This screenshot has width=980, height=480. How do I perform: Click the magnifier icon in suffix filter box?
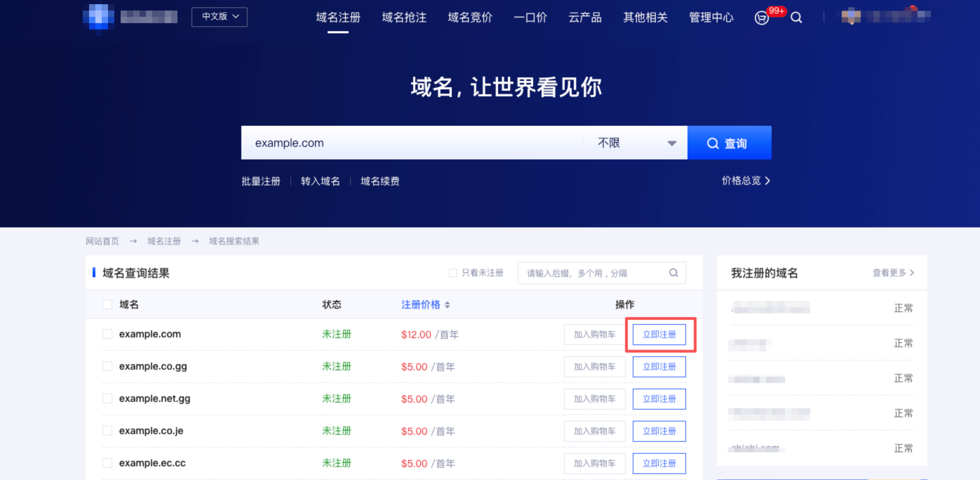(x=673, y=273)
